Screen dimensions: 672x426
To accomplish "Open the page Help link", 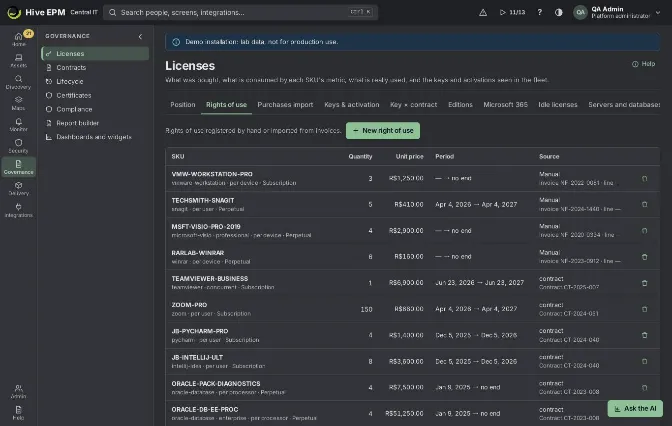I will pos(643,64).
